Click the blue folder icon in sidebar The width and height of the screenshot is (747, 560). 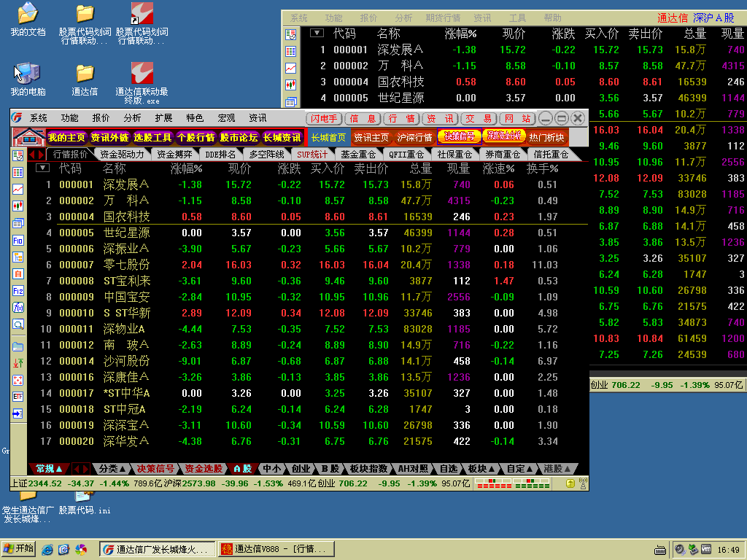click(18, 346)
